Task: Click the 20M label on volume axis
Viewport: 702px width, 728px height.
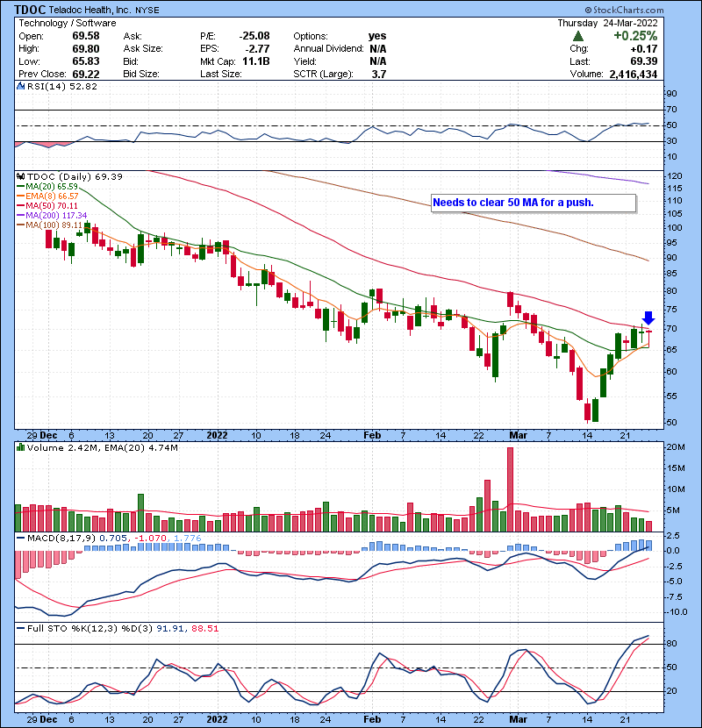Action: [x=676, y=447]
